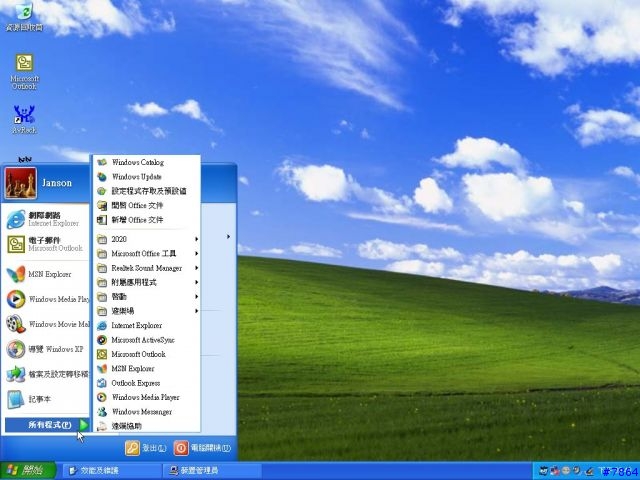Switch to 效能及維護 taskbar window
The image size is (640, 480).
[111, 471]
